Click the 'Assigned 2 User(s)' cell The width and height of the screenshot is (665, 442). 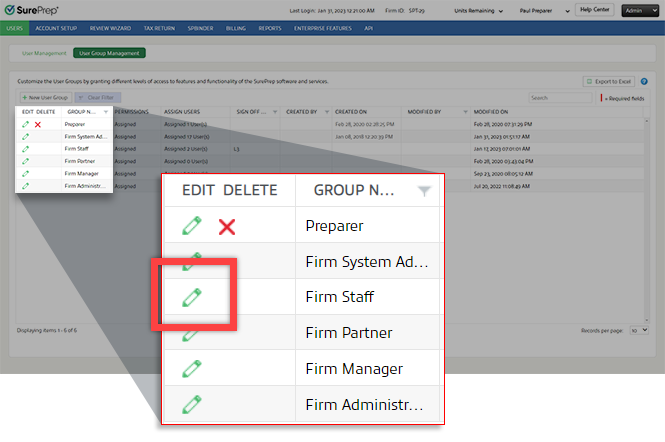(x=186, y=149)
